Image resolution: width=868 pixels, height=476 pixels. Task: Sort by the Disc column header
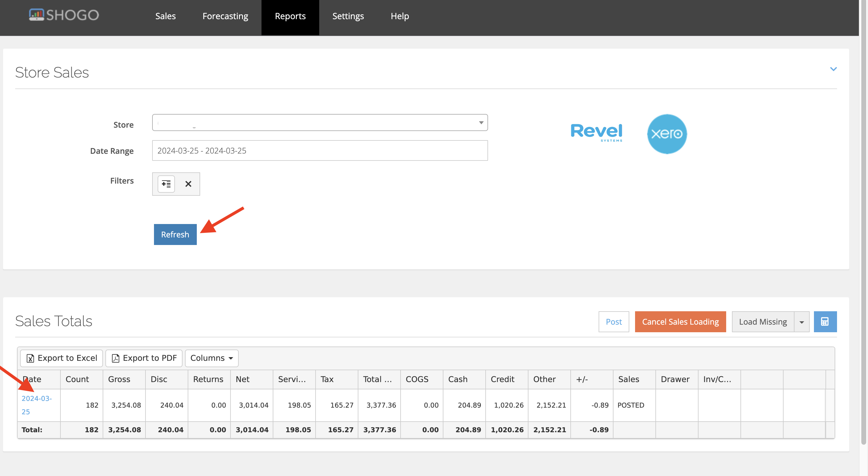coord(166,380)
